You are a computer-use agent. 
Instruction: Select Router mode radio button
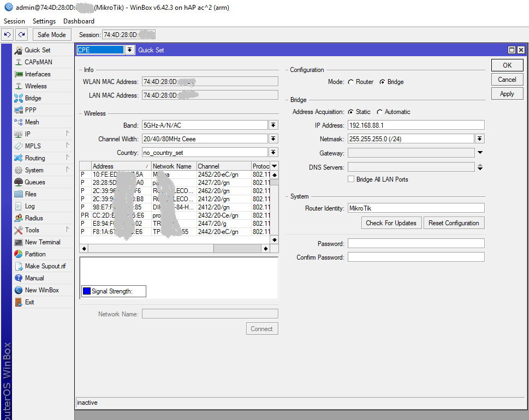(351, 82)
